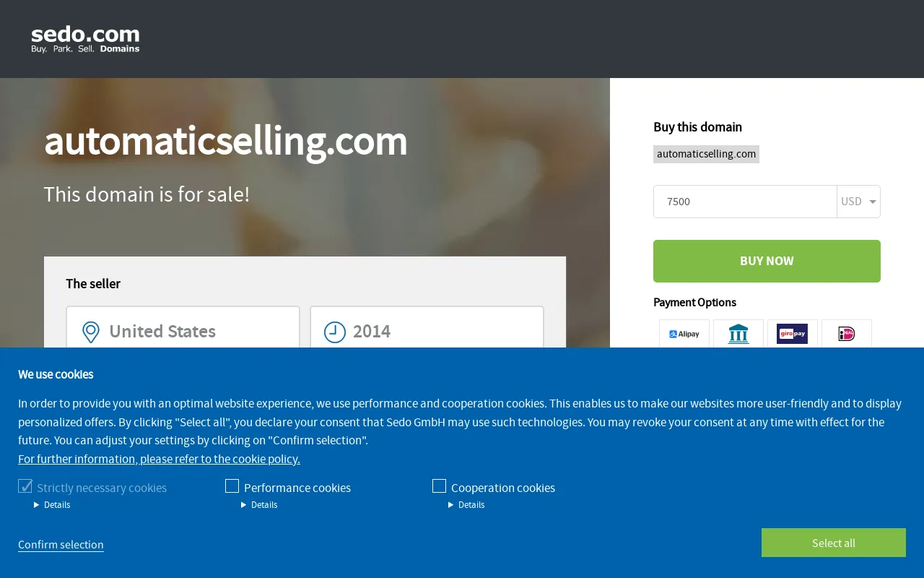924x578 pixels.
Task: Expand Details under Performance cookies
Action: click(259, 505)
